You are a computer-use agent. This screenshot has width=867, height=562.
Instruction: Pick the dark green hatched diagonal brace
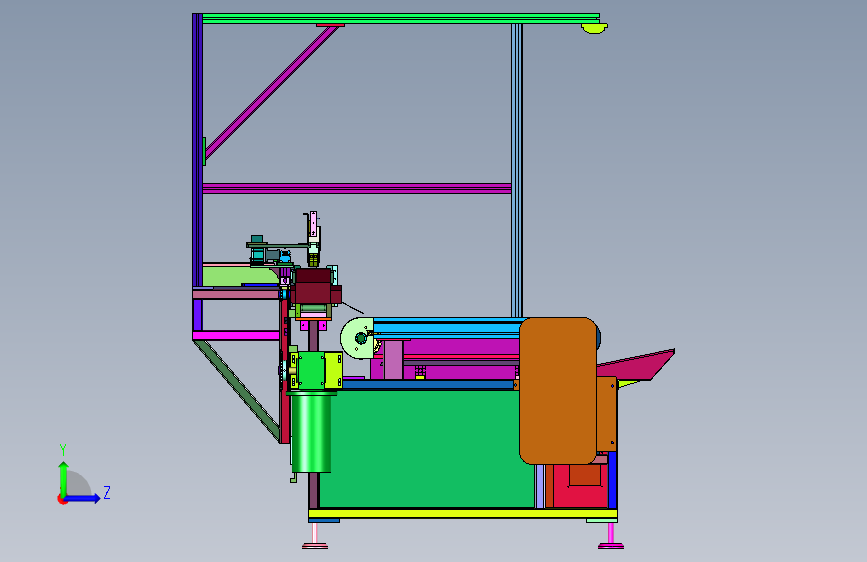point(238,391)
